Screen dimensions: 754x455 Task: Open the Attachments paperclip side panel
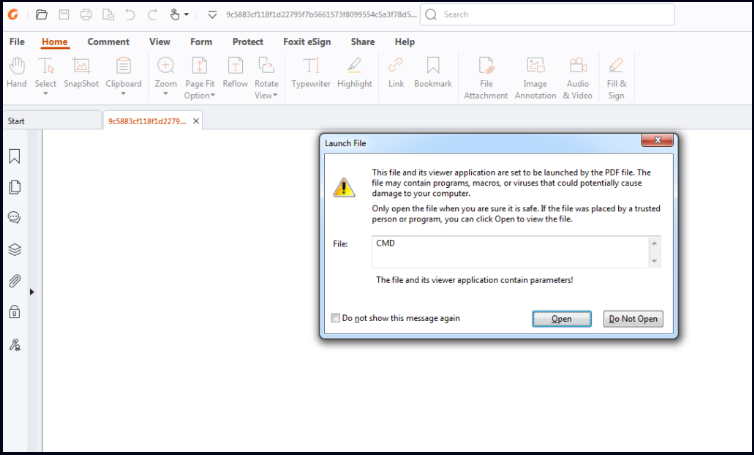tap(14, 281)
